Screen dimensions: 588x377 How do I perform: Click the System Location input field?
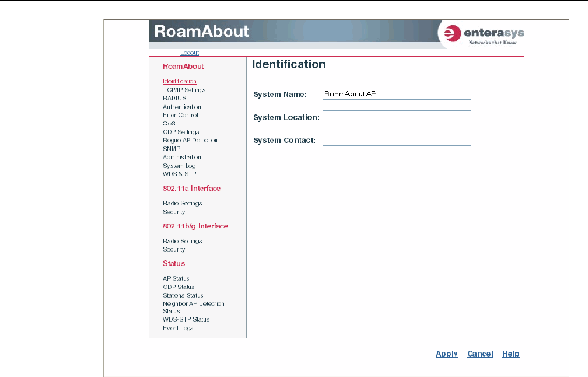tap(397, 117)
